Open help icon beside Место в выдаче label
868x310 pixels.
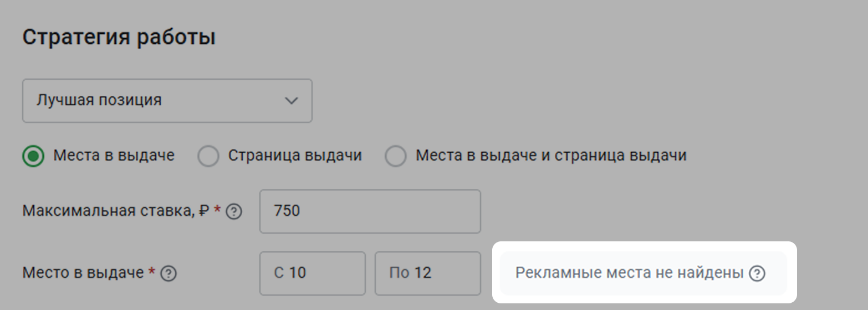169,273
